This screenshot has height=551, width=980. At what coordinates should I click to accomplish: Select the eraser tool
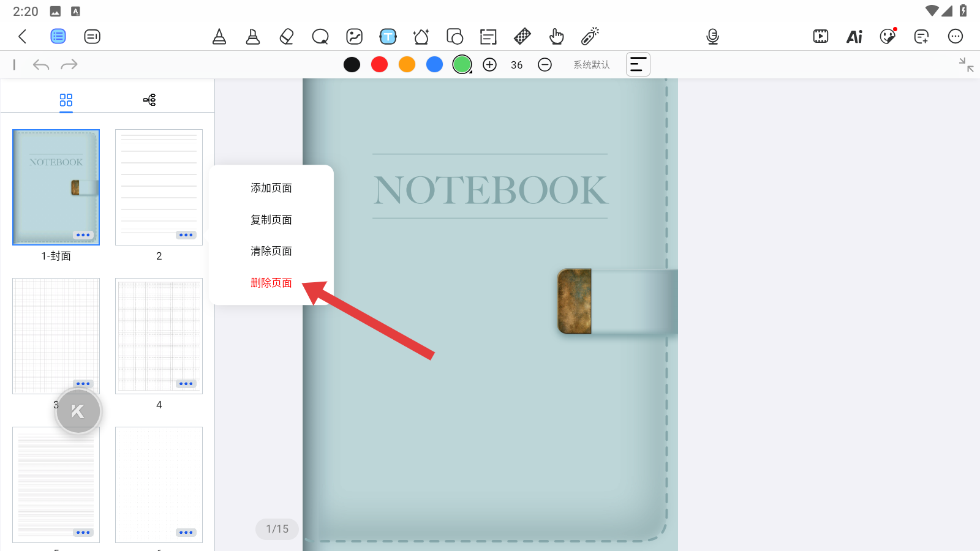(x=286, y=37)
